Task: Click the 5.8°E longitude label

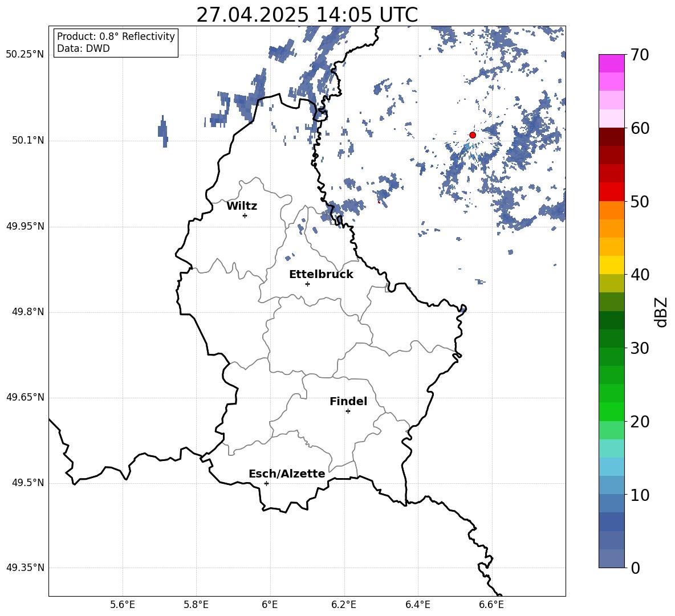Action: pos(196,605)
